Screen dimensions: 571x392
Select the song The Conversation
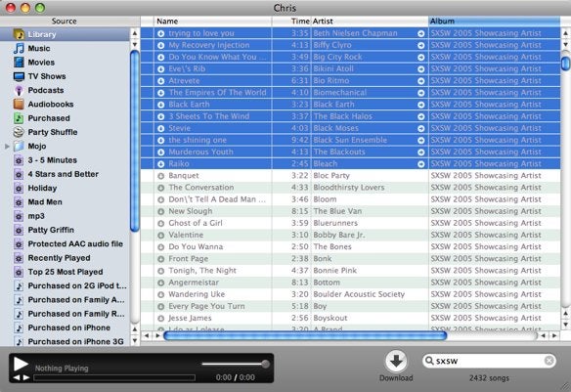[201, 188]
